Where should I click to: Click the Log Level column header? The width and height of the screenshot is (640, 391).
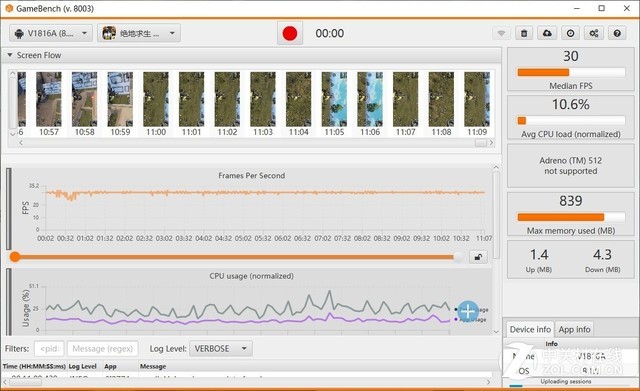pyautogui.click(x=82, y=367)
